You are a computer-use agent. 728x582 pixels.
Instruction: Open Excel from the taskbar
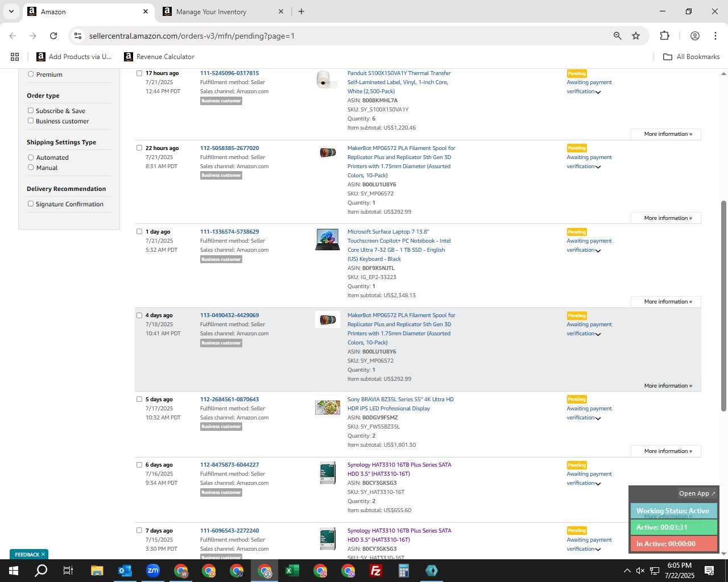pyautogui.click(x=292, y=571)
